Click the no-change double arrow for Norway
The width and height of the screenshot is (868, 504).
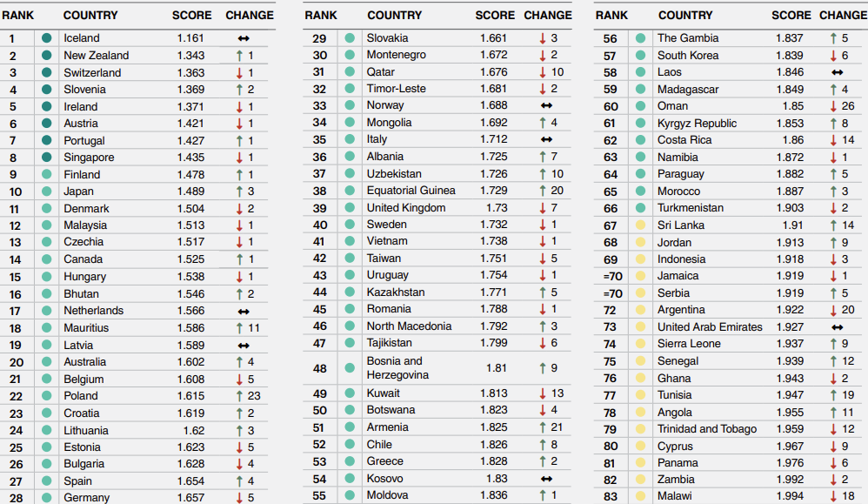coord(546,105)
